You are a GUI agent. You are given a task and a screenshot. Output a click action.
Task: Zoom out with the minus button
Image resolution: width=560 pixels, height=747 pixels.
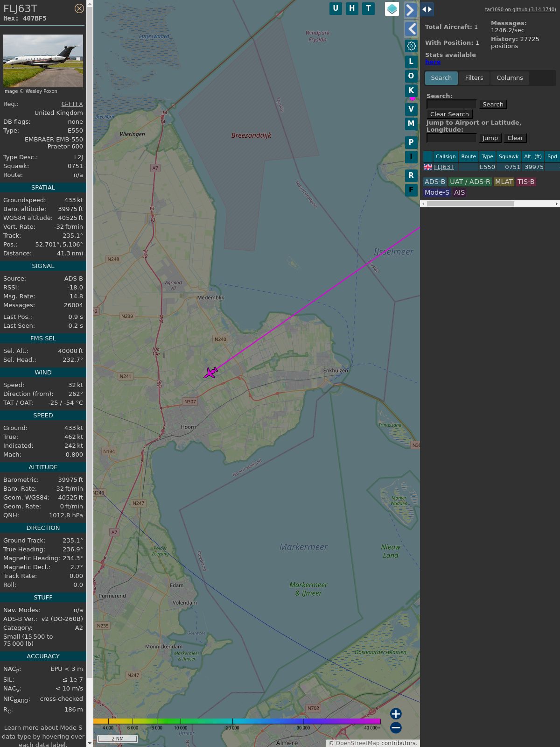(396, 727)
